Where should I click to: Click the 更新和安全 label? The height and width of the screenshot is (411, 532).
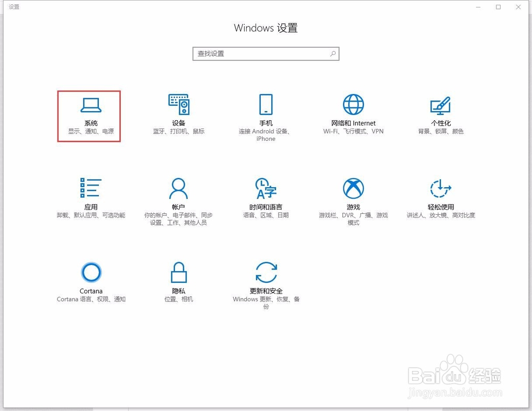pyautogui.click(x=266, y=291)
